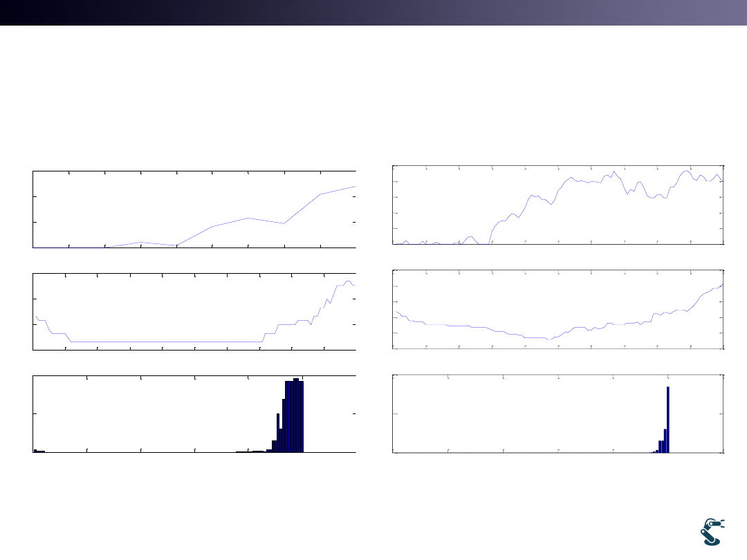Click the flat low segment of middle-left line
This screenshot has height=560, width=747.
tap(166, 342)
